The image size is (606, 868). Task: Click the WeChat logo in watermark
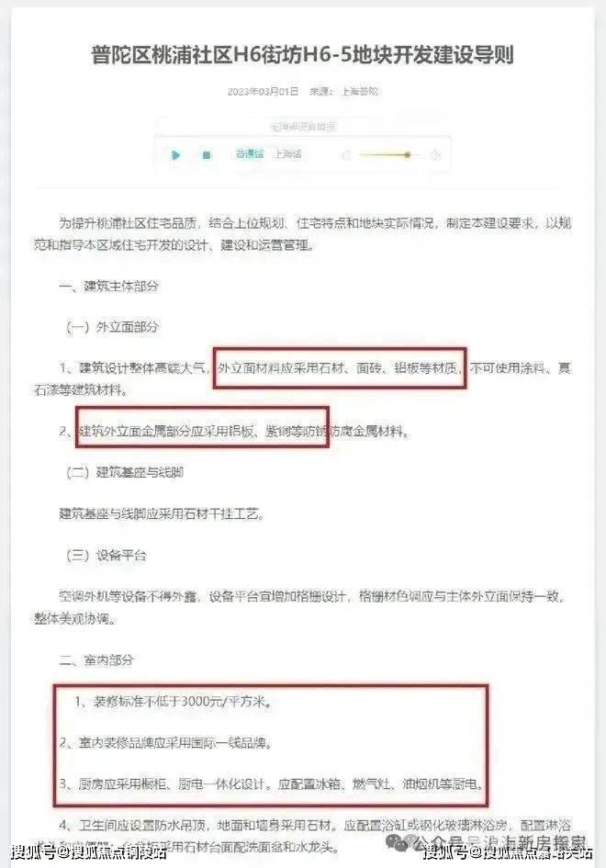[x=397, y=843]
